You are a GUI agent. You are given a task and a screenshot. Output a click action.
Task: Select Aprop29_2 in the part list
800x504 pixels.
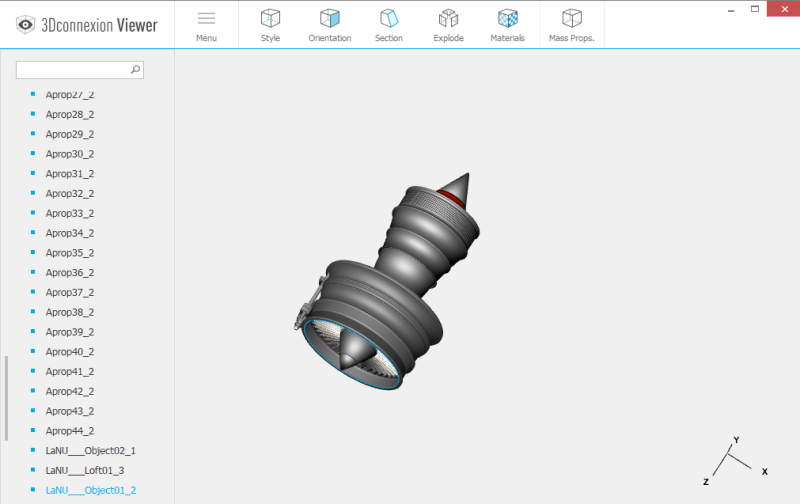click(70, 134)
